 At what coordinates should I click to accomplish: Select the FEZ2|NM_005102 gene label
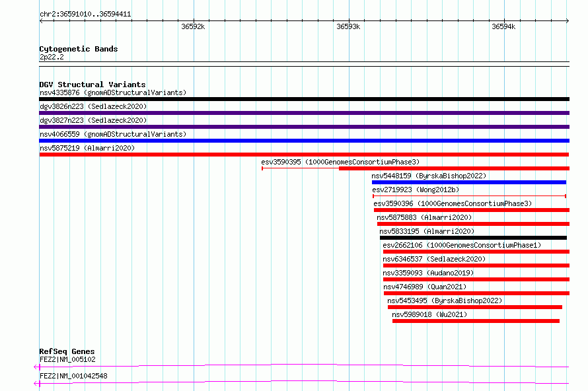click(x=67, y=359)
